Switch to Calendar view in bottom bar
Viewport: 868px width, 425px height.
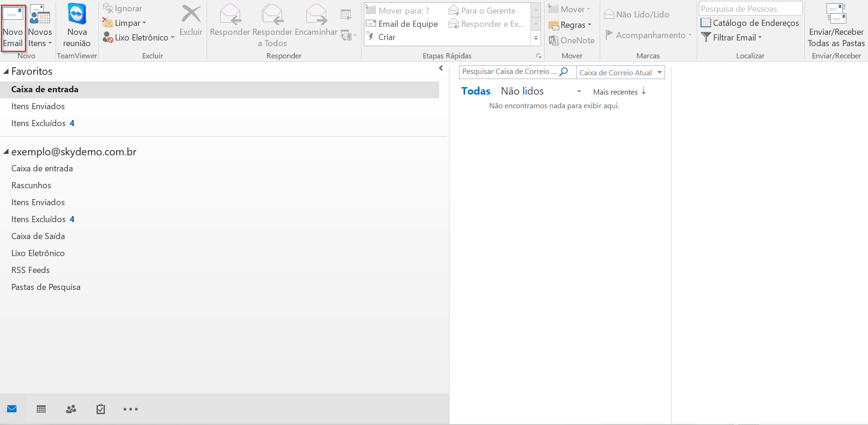coord(41,409)
